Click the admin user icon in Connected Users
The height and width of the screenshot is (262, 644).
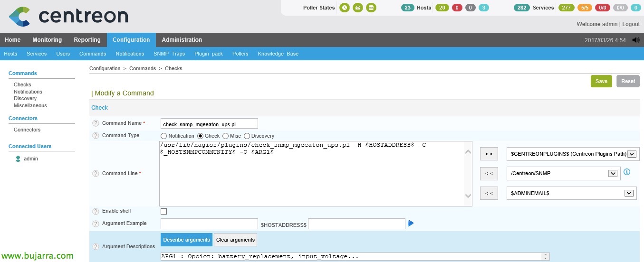[x=18, y=159]
